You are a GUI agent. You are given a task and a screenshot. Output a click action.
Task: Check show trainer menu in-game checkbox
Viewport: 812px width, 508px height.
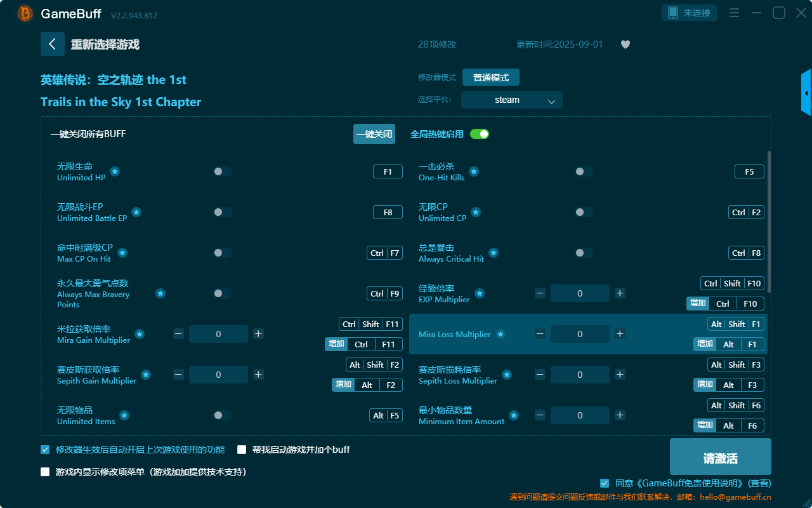[x=45, y=472]
